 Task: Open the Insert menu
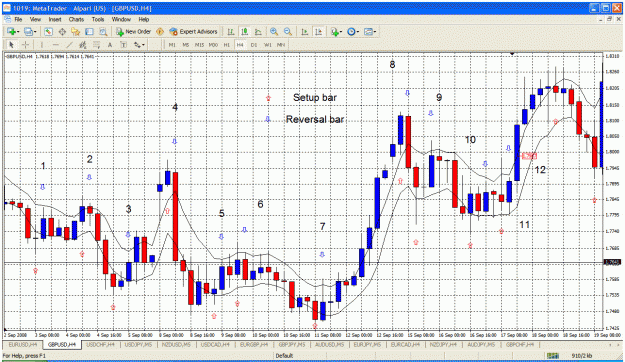[x=55, y=19]
